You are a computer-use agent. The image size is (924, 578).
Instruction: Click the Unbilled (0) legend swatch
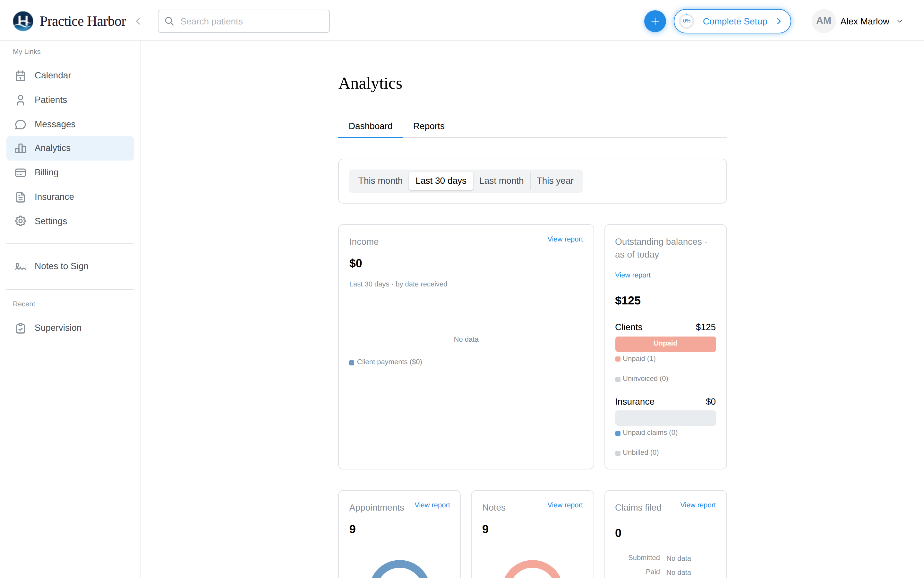[x=618, y=453]
